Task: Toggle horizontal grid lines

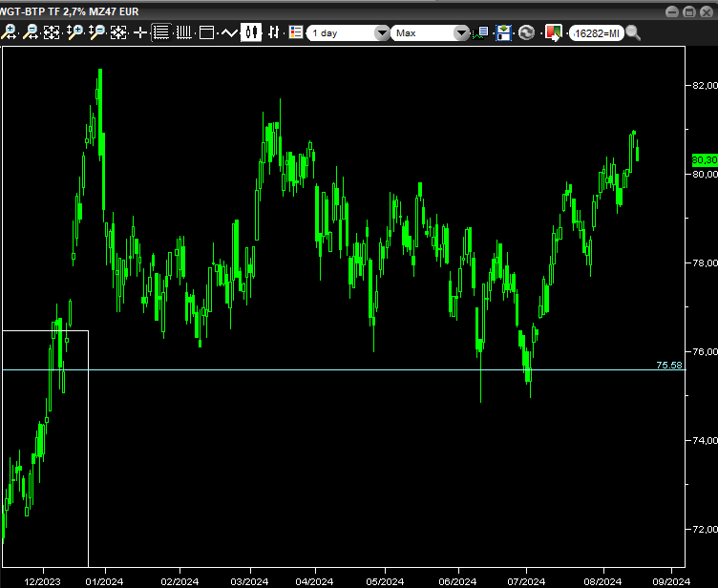Action: [x=161, y=32]
